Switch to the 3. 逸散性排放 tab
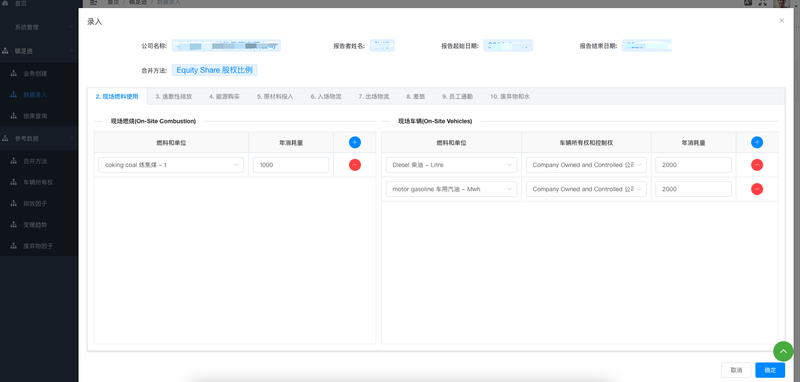Viewport: 800px width, 382px height. pyautogui.click(x=173, y=96)
